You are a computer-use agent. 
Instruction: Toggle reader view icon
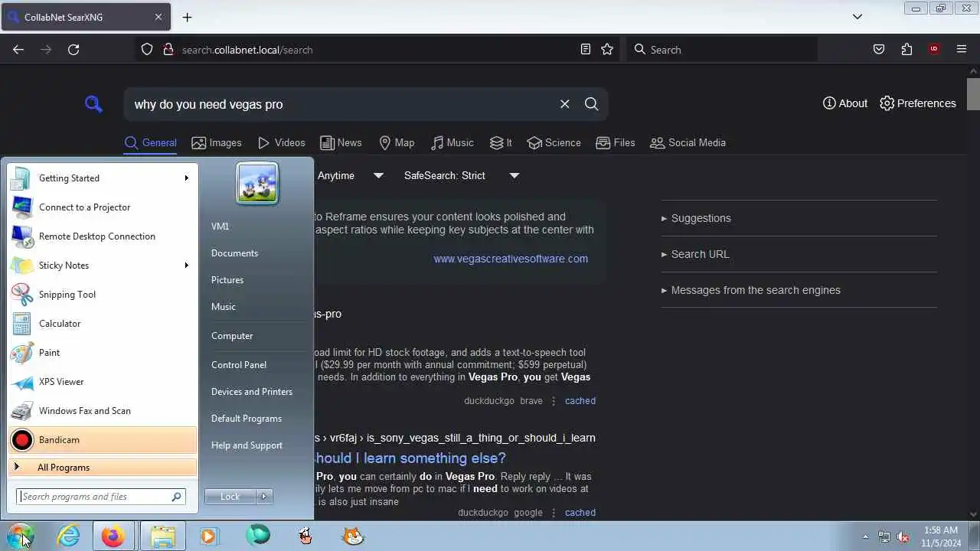click(x=586, y=49)
